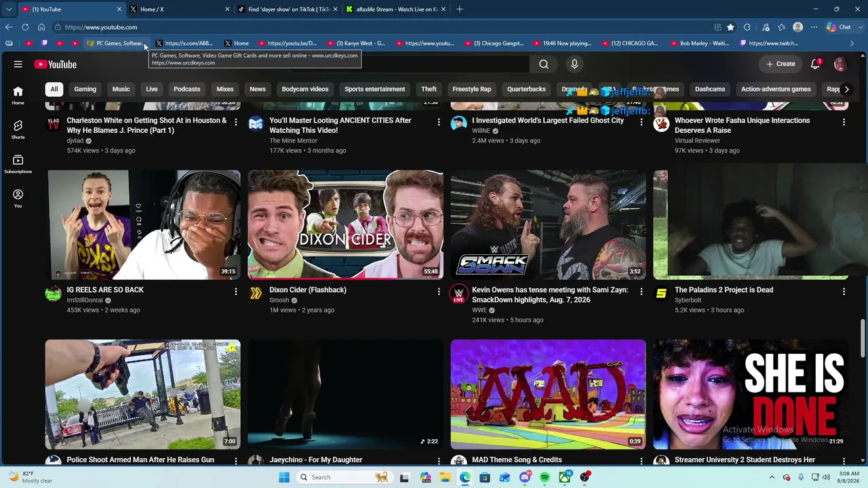
Task: Open Shorts from the sidebar
Action: 18,129
